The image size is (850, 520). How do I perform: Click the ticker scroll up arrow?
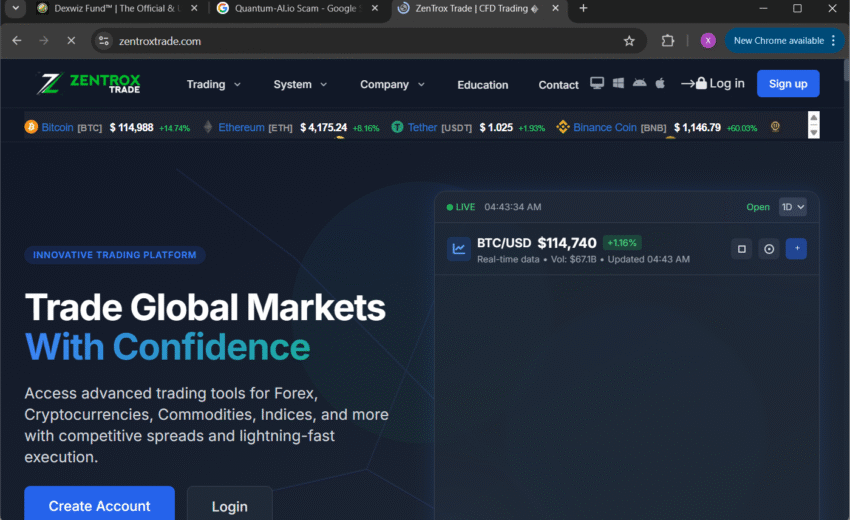[813, 118]
